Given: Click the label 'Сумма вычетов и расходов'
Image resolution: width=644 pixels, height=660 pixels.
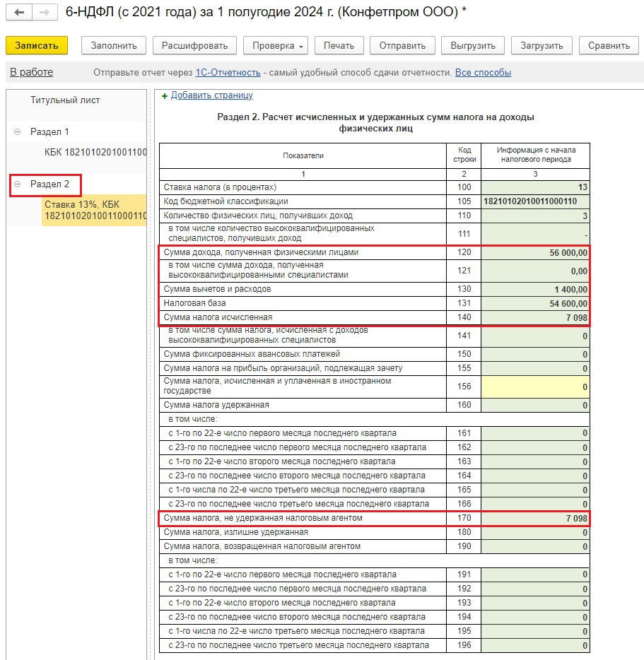Looking at the screenshot, I should tap(217, 289).
